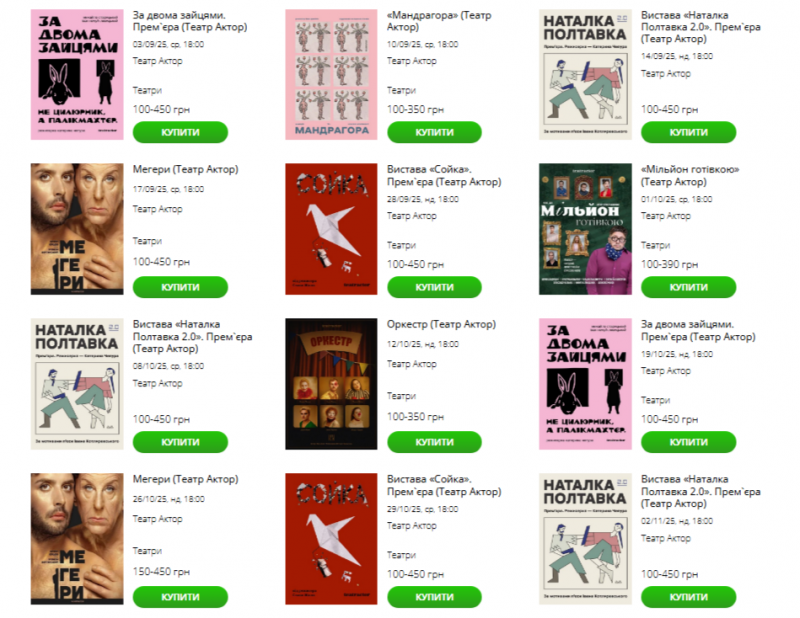
Task: Click the Мандрагора poster thumbnail
Action: click(331, 75)
